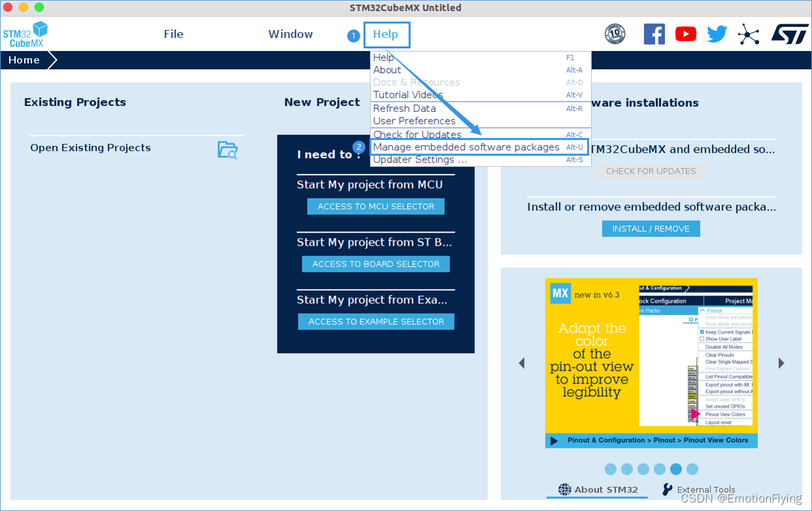Click the CHECK FOR UPDATES button
Viewport: 812px width, 511px height.
[x=651, y=171]
